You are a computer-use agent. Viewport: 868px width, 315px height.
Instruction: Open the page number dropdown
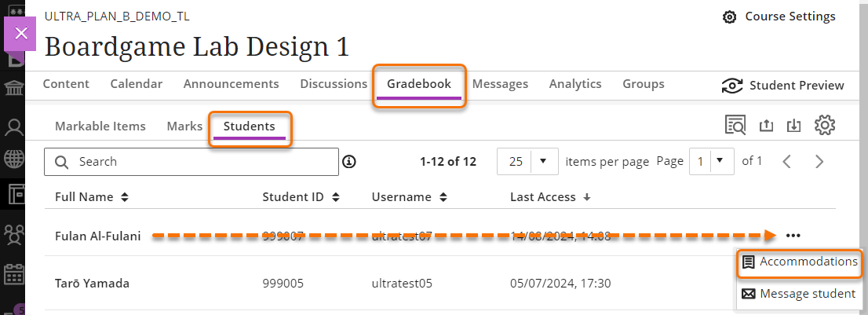click(711, 162)
